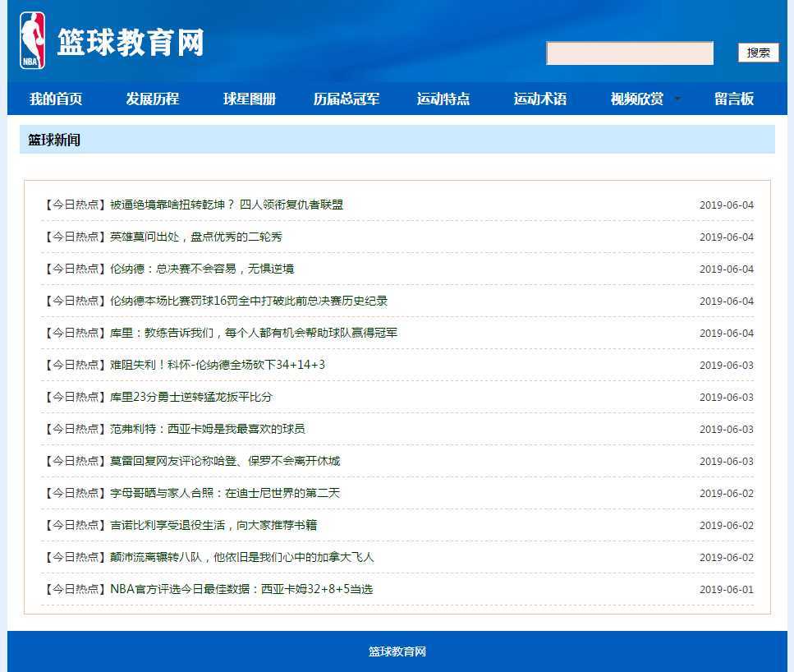Go to 发展历程 in navigation
Image resolution: width=794 pixels, height=672 pixels.
point(152,99)
